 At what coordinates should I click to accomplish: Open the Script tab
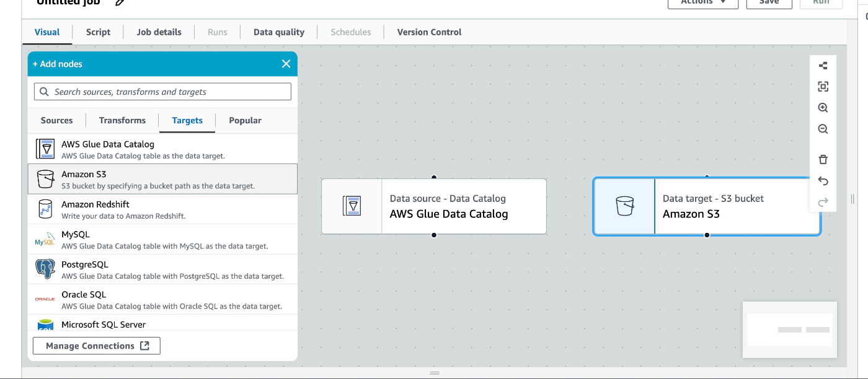coord(98,32)
